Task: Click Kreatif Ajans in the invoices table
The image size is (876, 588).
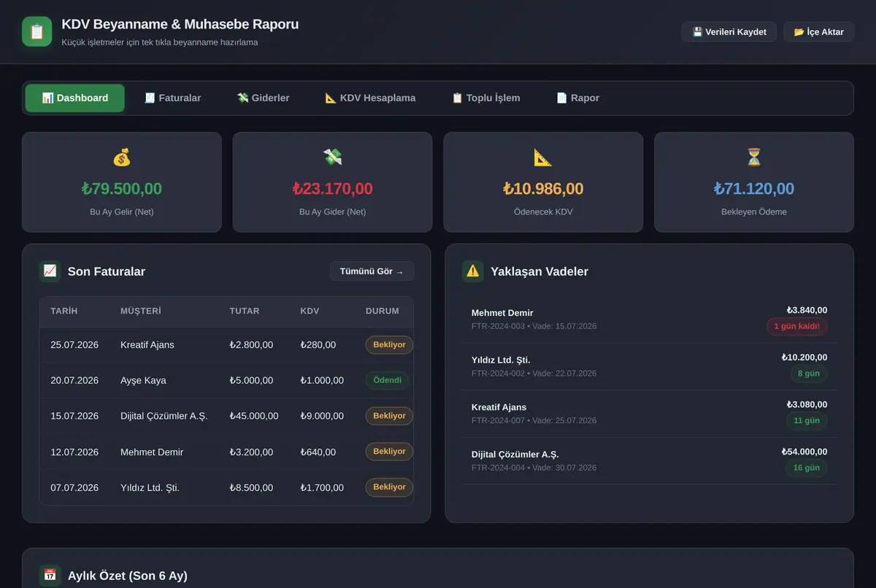Action: tap(147, 345)
